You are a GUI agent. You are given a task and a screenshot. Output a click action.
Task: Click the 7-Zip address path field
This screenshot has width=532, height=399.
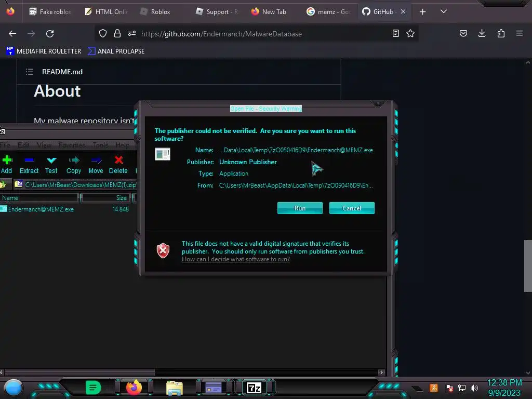75,184
